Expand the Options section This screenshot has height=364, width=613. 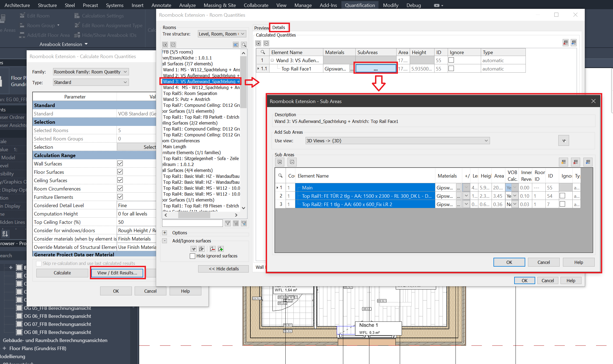[x=165, y=233]
